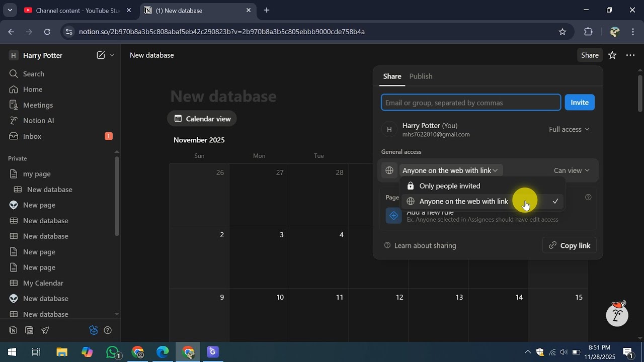This screenshot has width=644, height=362.
Task: Open the Can view permission dropdown
Action: pyautogui.click(x=571, y=170)
